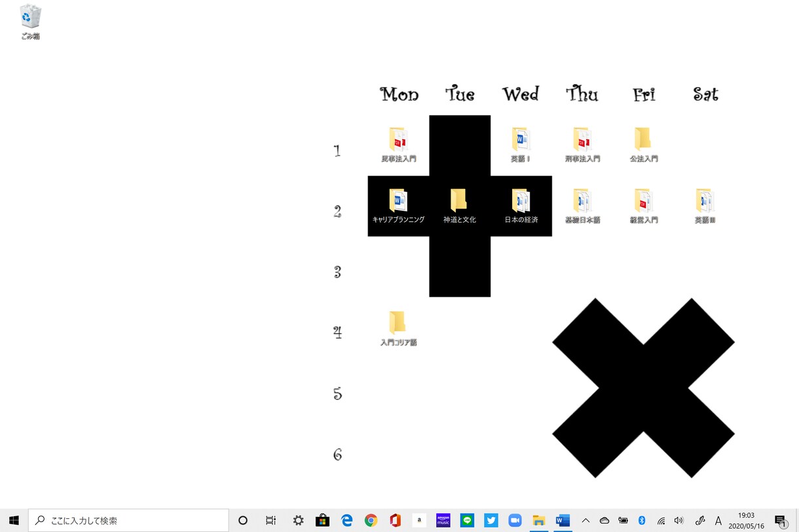
Task: Open the ごみ箱 recycle bin icon
Action: click(30, 22)
